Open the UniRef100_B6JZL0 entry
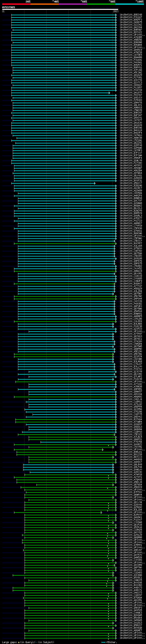Image resolution: width=146 pixels, height=644 pixels. click(131, 208)
